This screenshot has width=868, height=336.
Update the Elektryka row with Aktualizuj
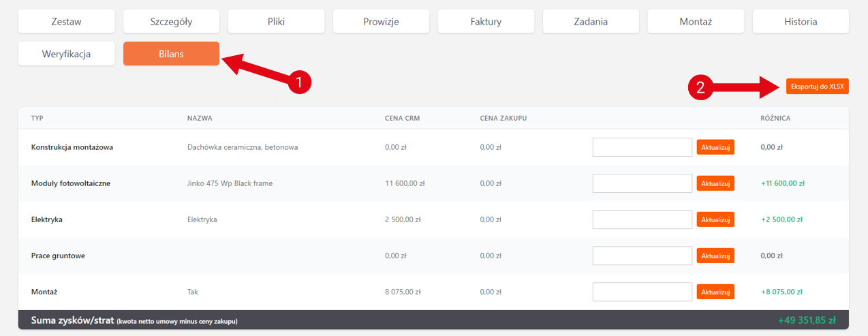[715, 219]
